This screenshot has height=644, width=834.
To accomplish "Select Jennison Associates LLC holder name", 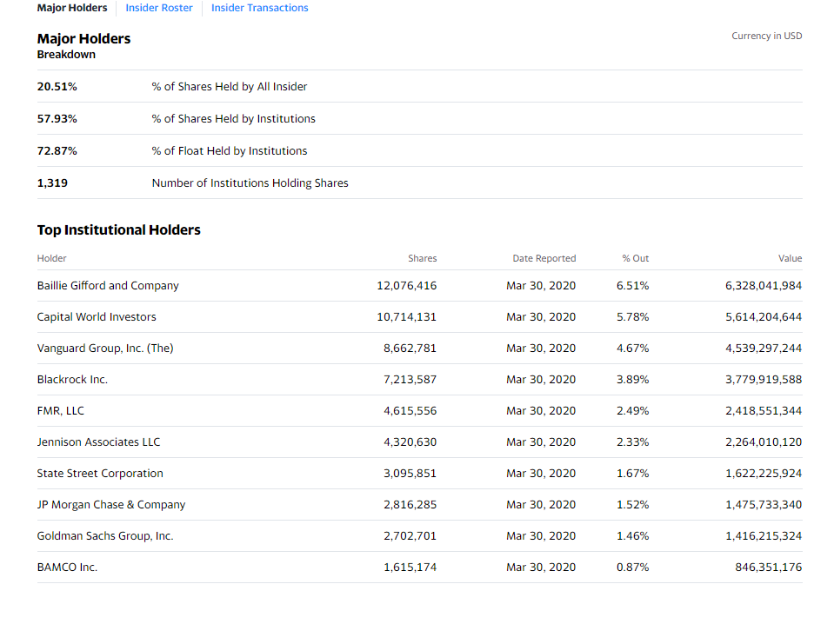I will 98,442.
